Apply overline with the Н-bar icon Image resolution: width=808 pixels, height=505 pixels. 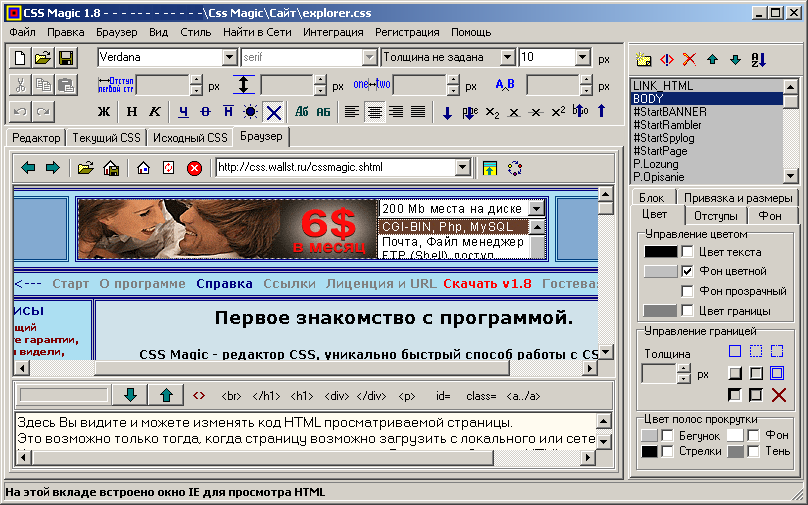click(x=228, y=111)
